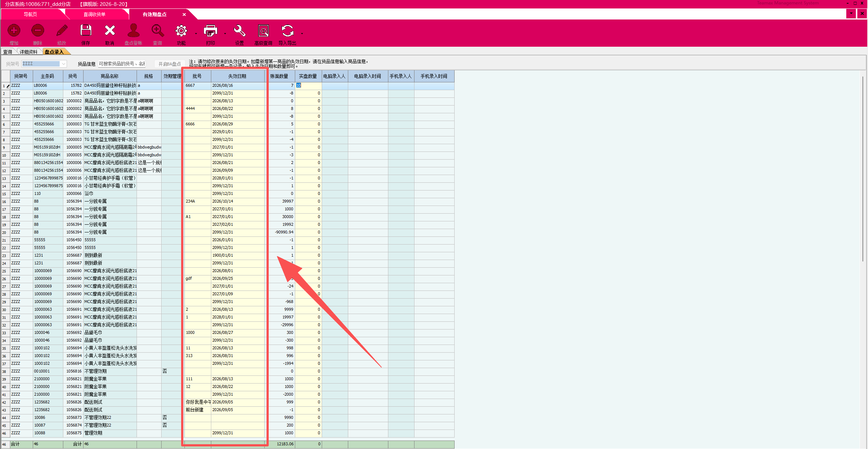Click batch cell "gdf" in row 26
This screenshot has height=449, width=868.
(x=197, y=279)
